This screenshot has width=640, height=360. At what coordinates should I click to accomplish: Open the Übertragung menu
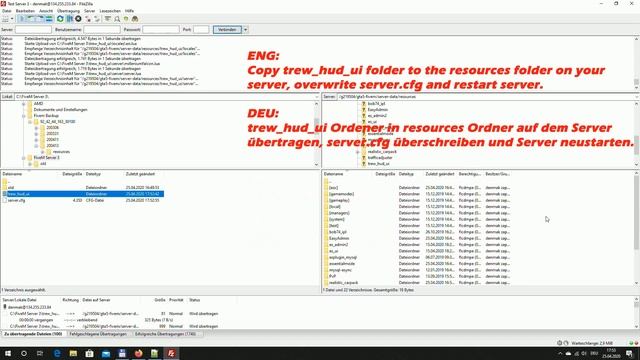[68, 11]
